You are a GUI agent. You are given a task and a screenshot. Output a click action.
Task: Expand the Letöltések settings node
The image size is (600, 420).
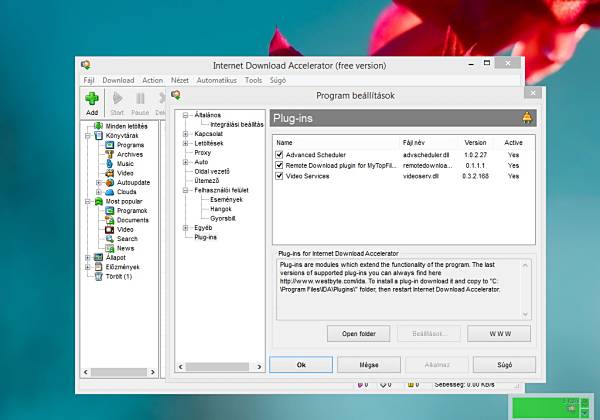click(x=186, y=143)
